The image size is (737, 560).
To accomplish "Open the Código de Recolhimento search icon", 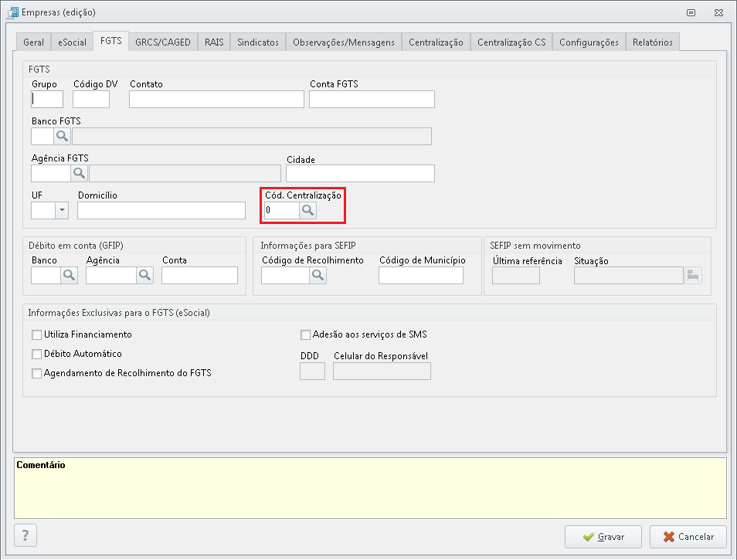I will coord(318,275).
